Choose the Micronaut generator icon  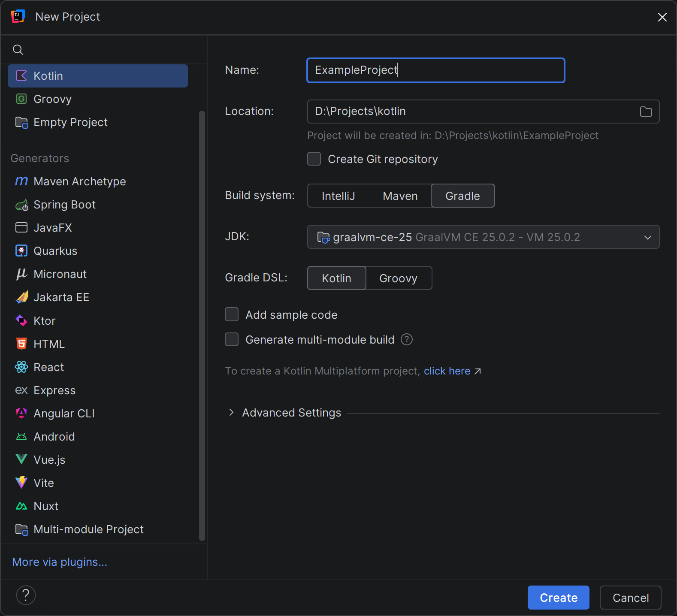pos(21,274)
